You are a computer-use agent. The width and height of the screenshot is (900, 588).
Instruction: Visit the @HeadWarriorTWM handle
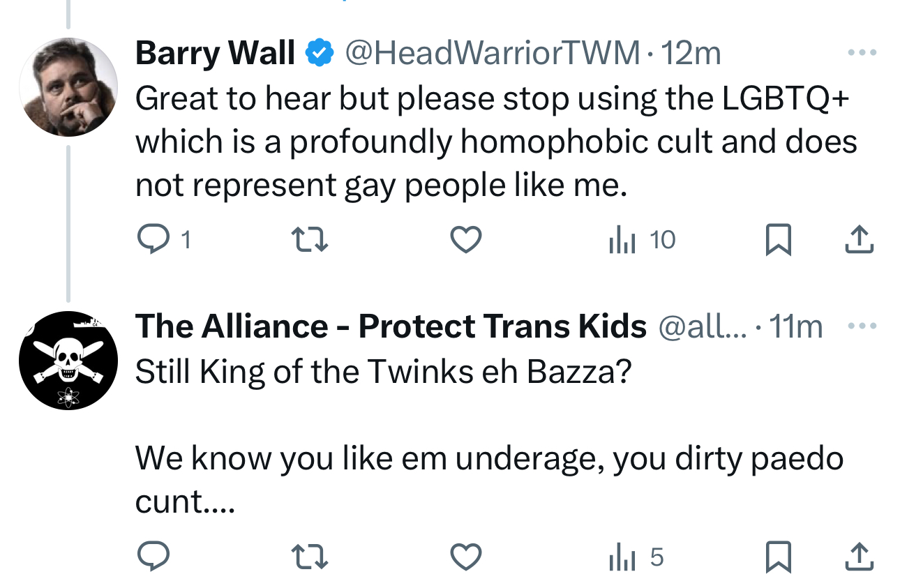click(x=492, y=53)
